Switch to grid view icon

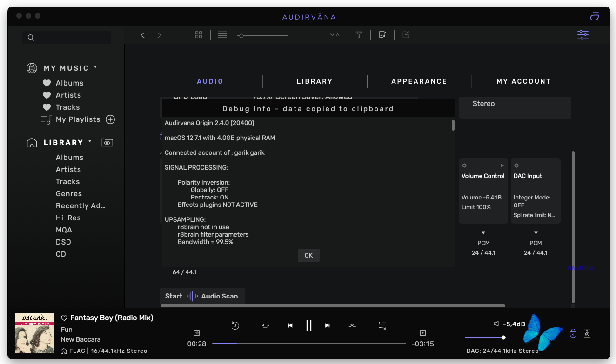(x=199, y=35)
